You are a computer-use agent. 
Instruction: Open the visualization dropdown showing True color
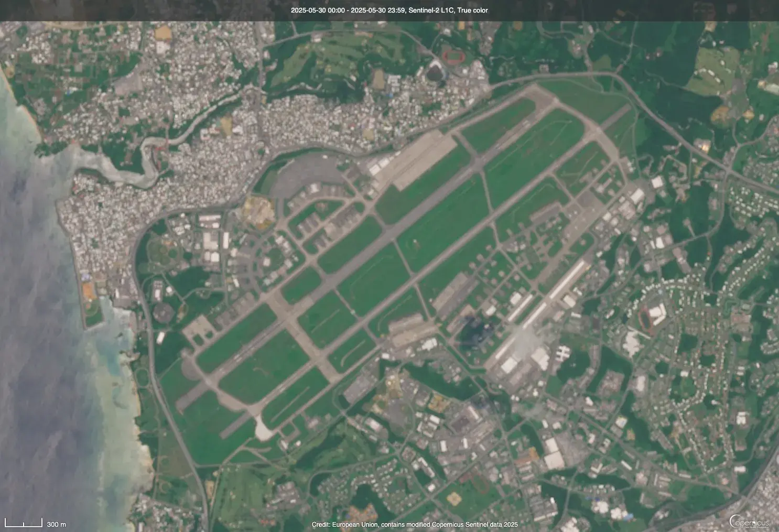[x=472, y=10]
